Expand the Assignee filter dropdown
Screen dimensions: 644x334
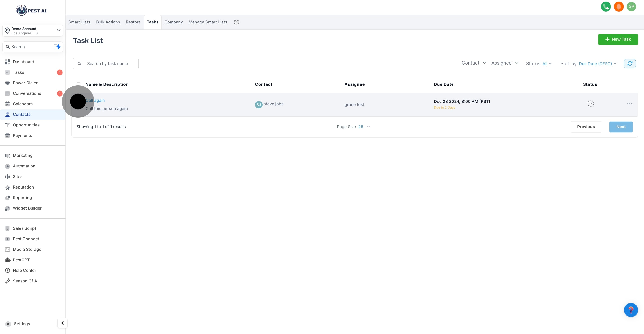click(505, 63)
